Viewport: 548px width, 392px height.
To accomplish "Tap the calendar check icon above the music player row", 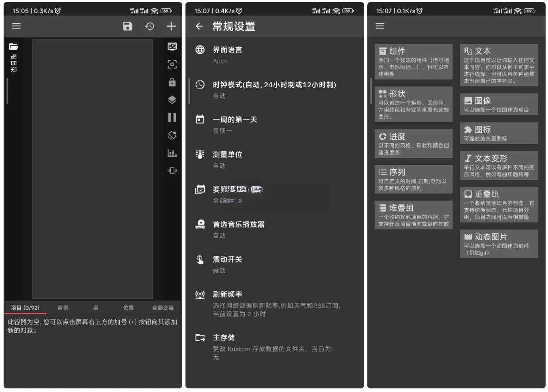I will point(200,189).
